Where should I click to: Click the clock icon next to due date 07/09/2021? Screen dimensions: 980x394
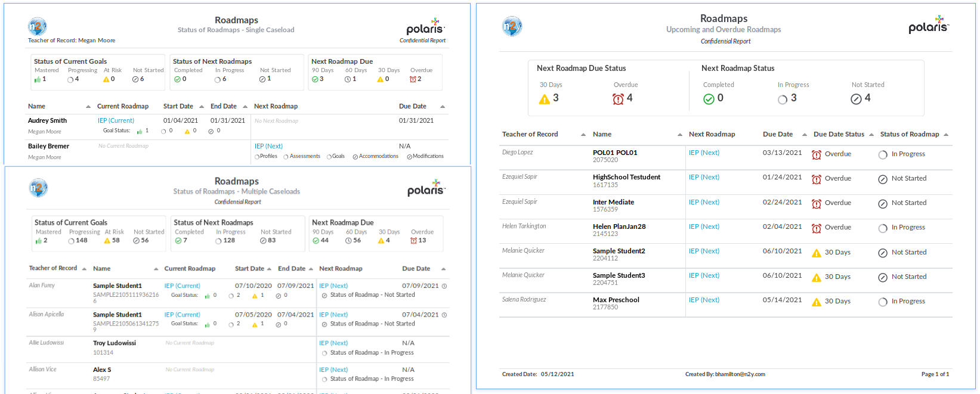coord(444,286)
